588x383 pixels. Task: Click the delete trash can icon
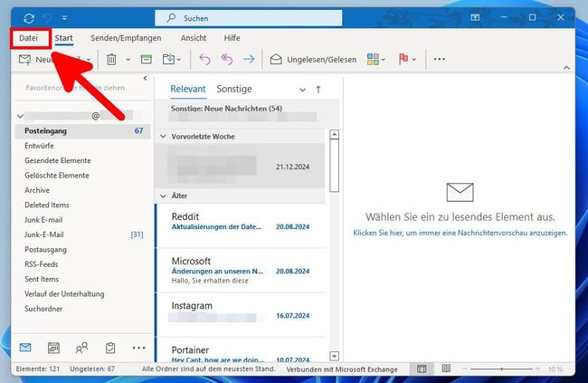tap(111, 60)
